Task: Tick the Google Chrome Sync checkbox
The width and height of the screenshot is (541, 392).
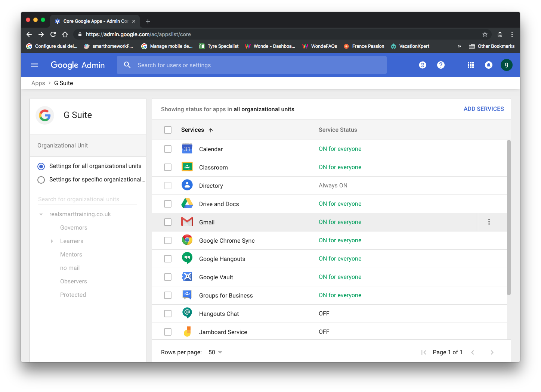Action: point(168,240)
